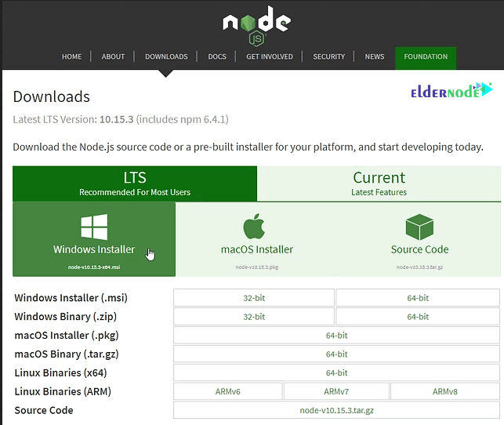Screen dimensions: 504x425
Task: Open the DOCS nav item
Action: click(x=217, y=56)
